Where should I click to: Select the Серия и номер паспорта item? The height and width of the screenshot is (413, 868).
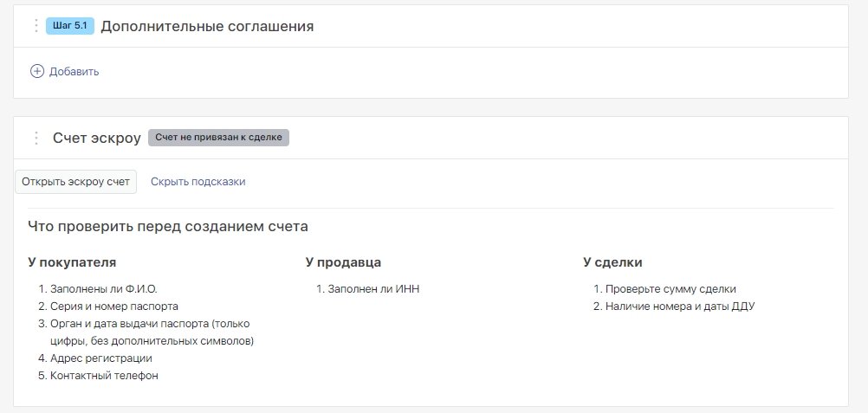(113, 307)
